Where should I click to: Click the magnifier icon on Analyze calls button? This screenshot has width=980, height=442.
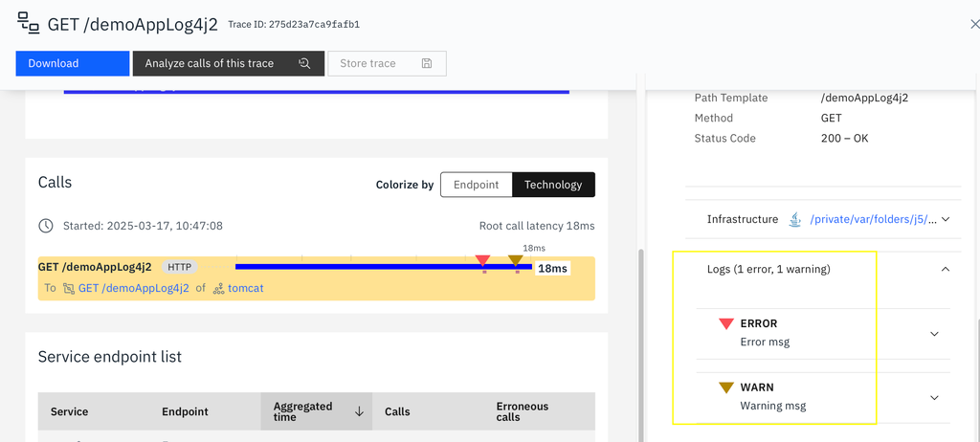coord(304,63)
